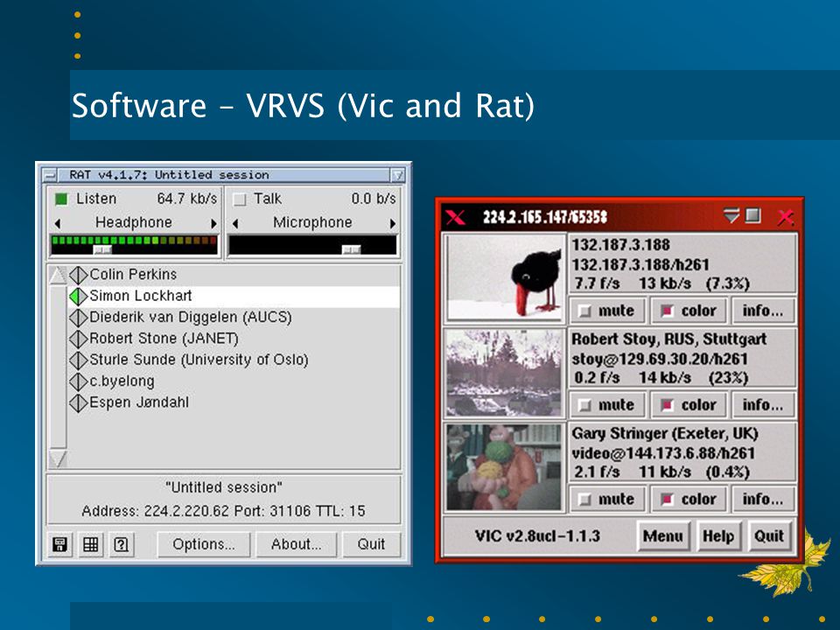
Task: Open RAT window menu at title bar left
Action: 50,175
